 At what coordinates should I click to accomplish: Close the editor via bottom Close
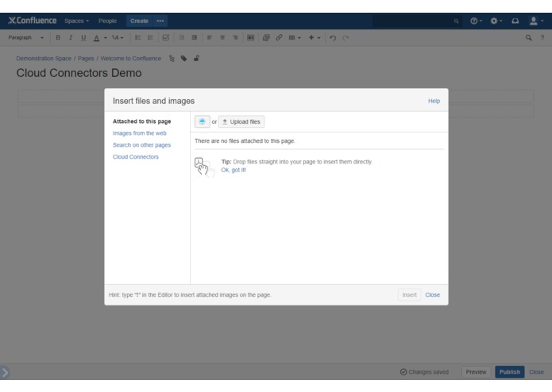tap(536, 372)
